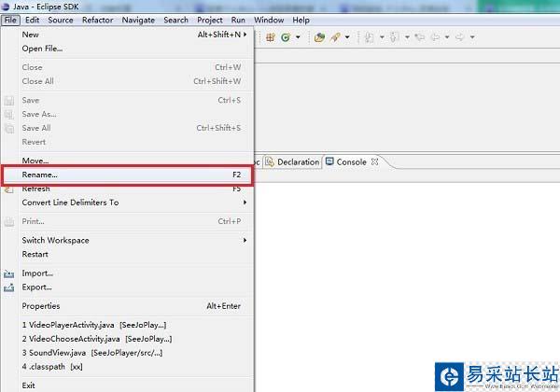Click the Next Annotation toolbar icon
The height and width of the screenshot is (392, 560).
click(370, 37)
